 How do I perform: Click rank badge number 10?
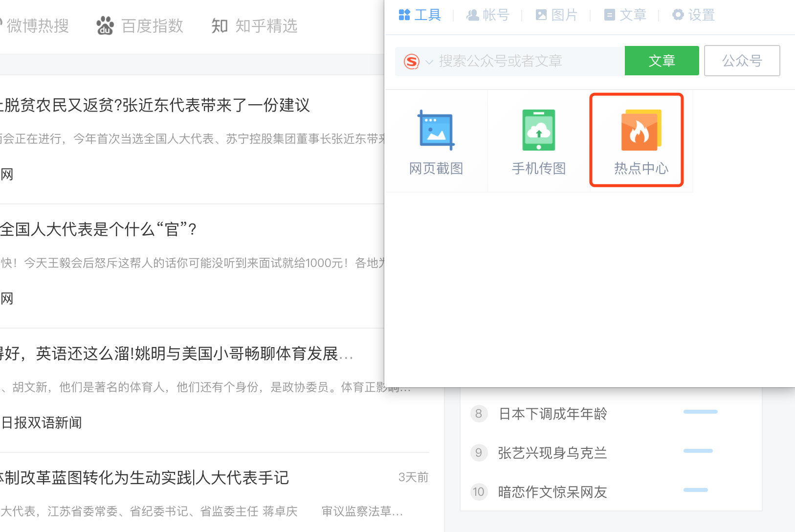pyautogui.click(x=479, y=491)
